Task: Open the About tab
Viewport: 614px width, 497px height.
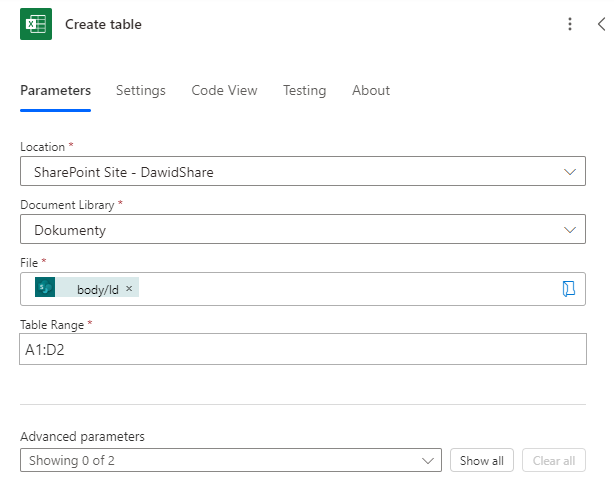Action: (371, 90)
